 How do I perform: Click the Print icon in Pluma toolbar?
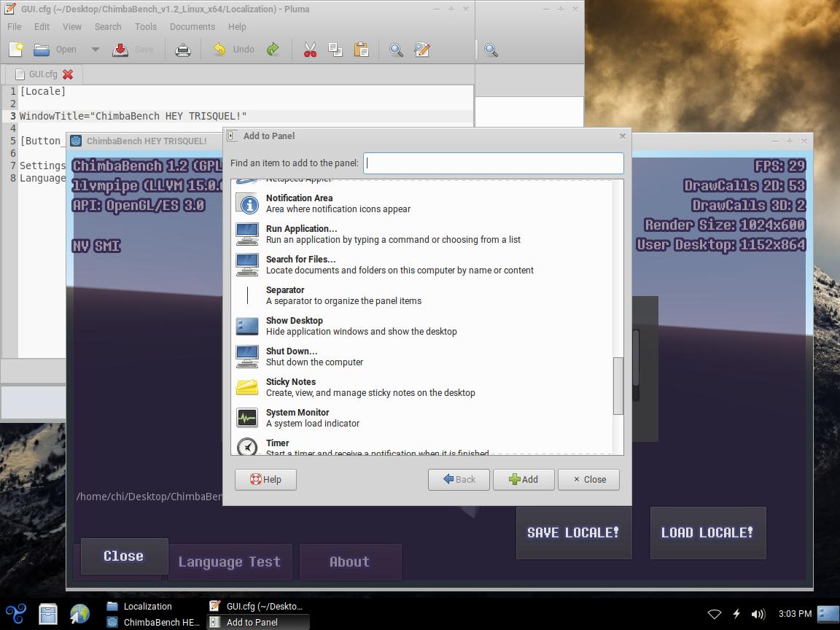click(183, 50)
